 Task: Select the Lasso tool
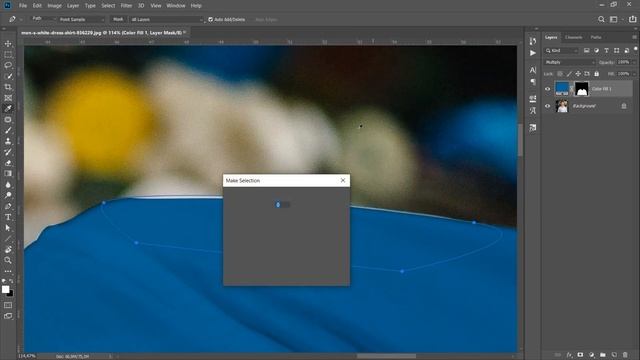(x=8, y=65)
